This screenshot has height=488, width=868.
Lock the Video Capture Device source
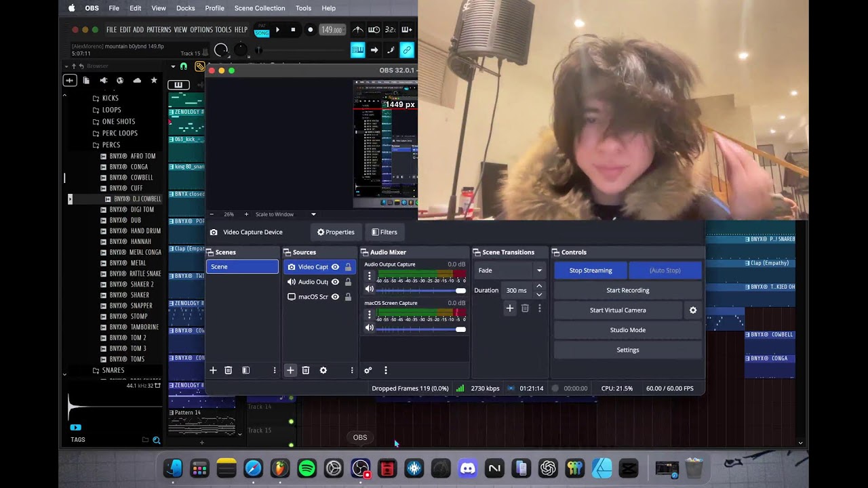(x=348, y=267)
